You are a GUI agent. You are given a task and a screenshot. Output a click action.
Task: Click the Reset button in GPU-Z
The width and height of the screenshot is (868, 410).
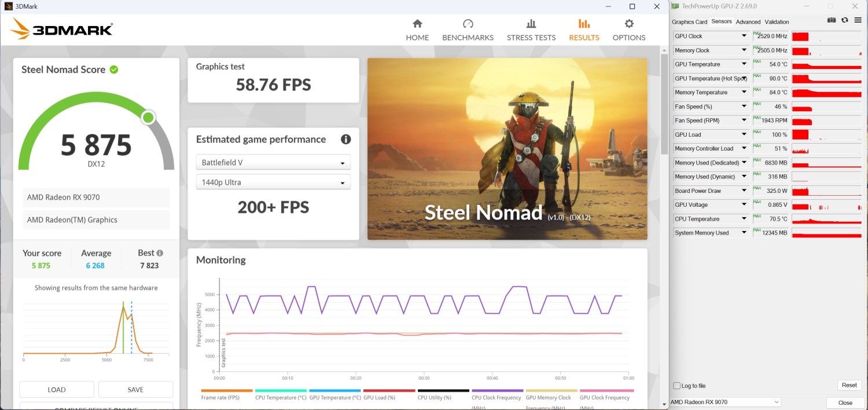[x=849, y=385]
